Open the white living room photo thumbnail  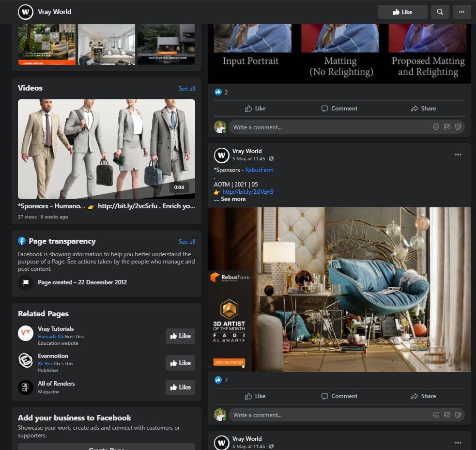tap(107, 45)
